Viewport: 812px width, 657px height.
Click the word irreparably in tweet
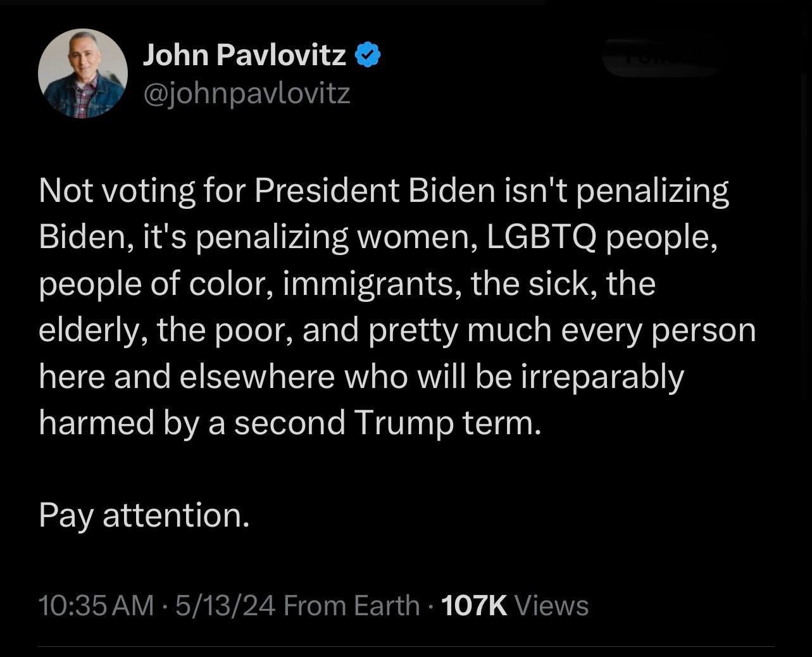tap(603, 377)
